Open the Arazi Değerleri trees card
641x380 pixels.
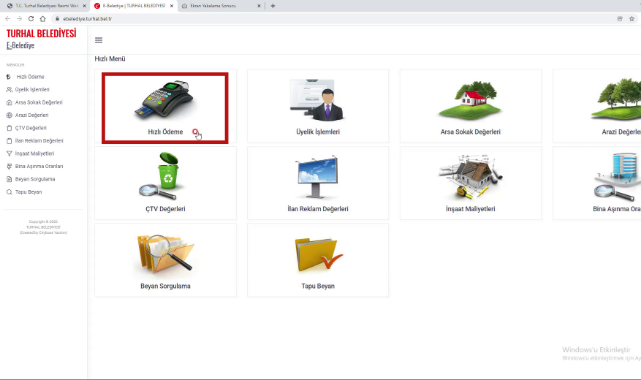click(597, 106)
